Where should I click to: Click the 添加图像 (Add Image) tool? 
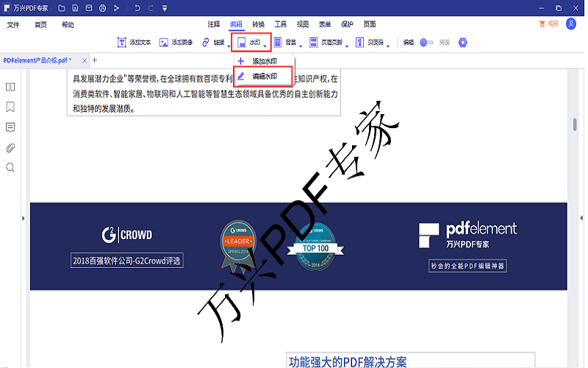(176, 43)
